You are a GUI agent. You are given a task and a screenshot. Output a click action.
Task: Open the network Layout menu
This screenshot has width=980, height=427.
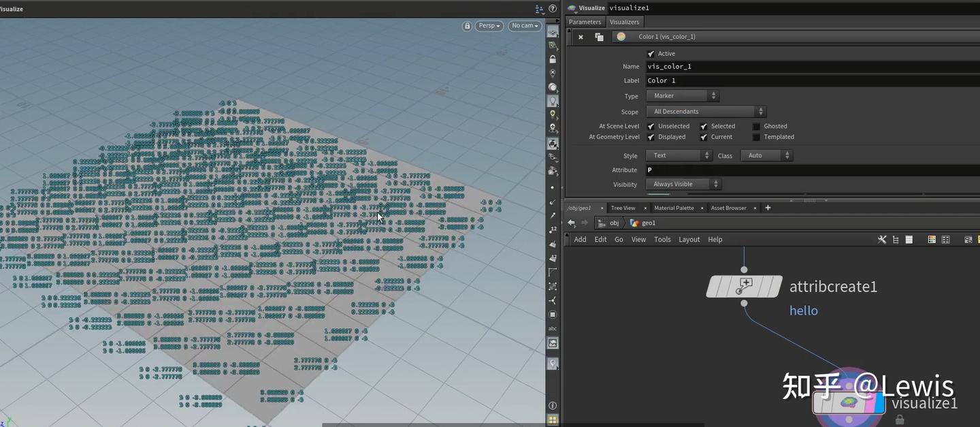click(689, 240)
